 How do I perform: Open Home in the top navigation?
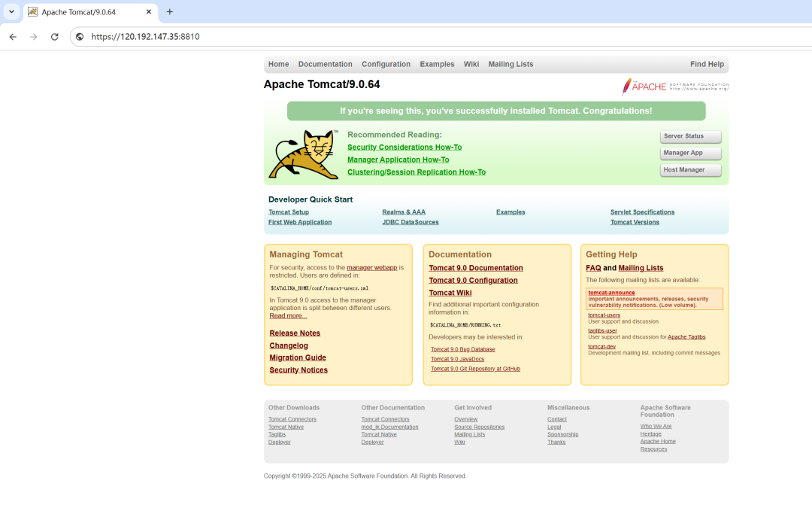click(x=279, y=64)
